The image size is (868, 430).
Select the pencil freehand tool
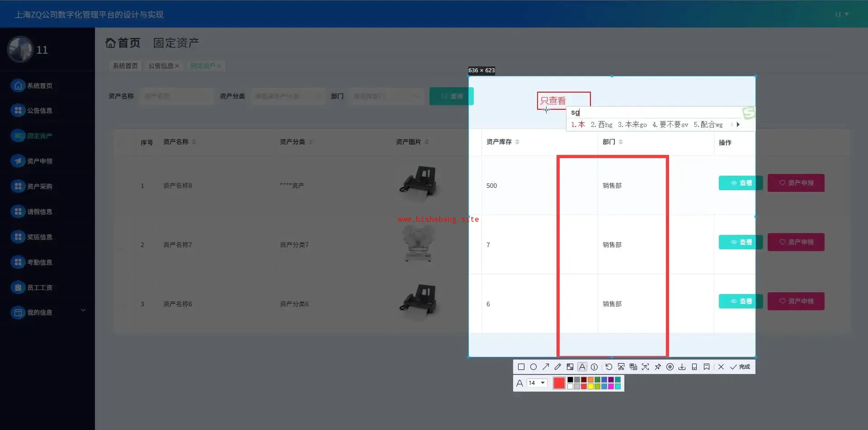click(x=558, y=367)
